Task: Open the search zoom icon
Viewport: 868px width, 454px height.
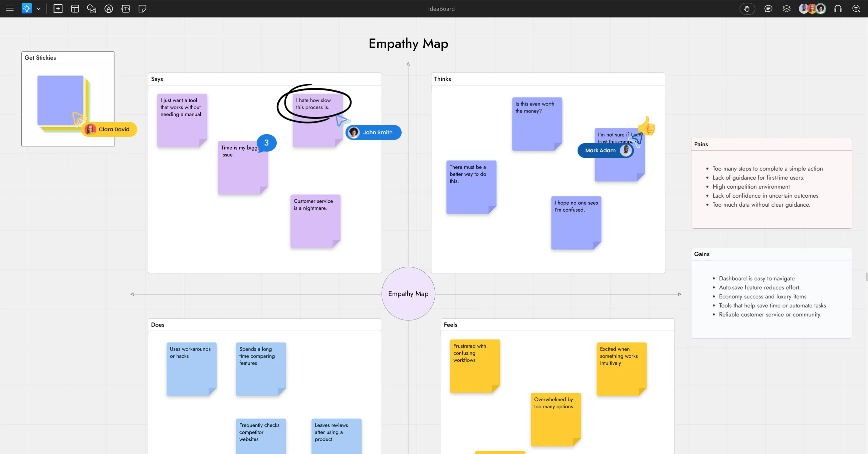Action: (856, 9)
